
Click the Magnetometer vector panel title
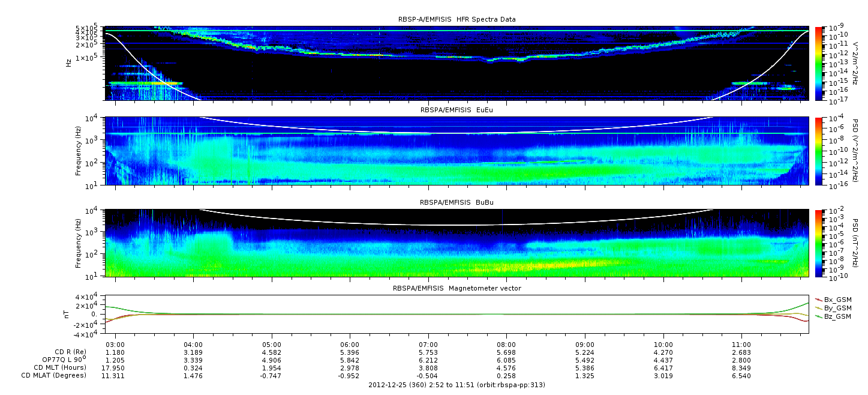(456, 288)
